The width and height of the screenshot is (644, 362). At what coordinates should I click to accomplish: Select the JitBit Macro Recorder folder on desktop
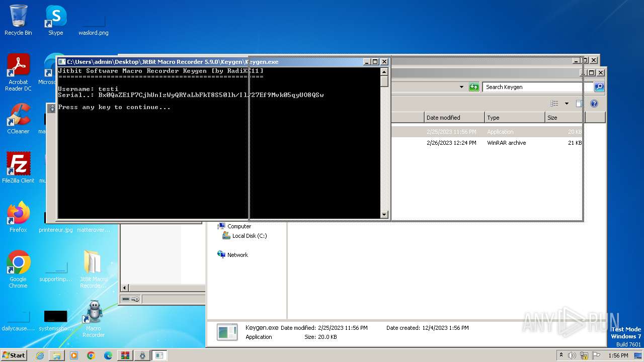(93, 269)
